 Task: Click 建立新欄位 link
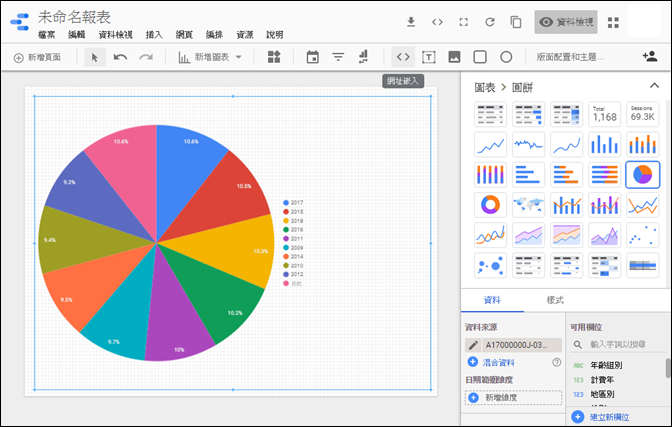(609, 417)
